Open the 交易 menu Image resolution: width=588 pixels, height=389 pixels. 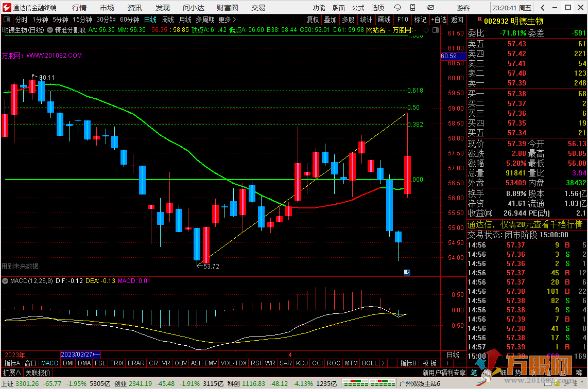pos(258,8)
